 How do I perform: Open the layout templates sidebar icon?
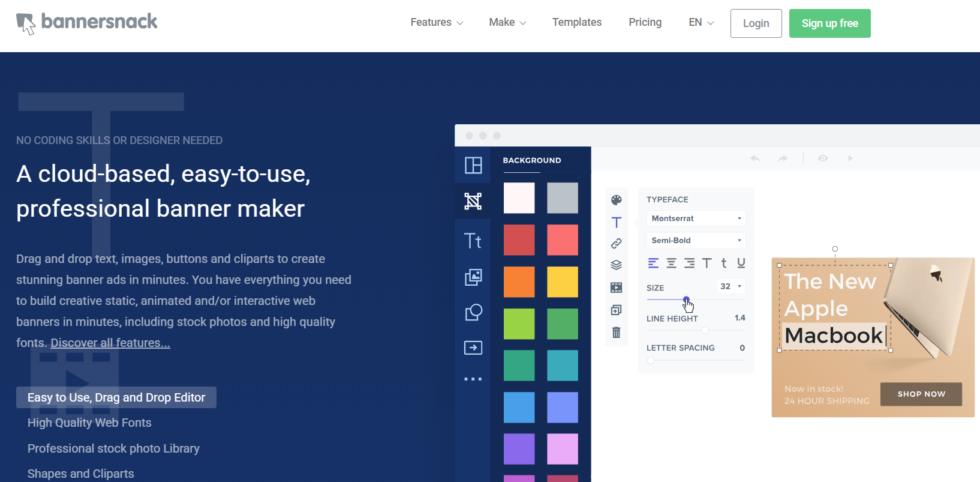tap(473, 165)
